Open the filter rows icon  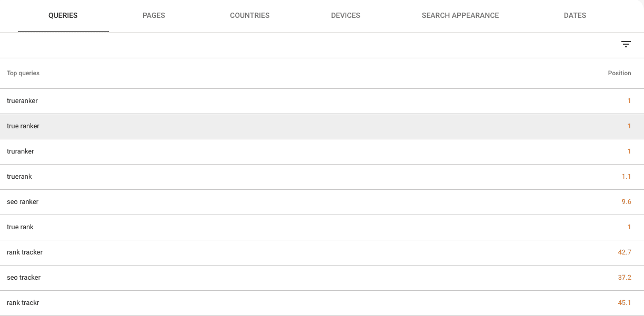pos(626,45)
